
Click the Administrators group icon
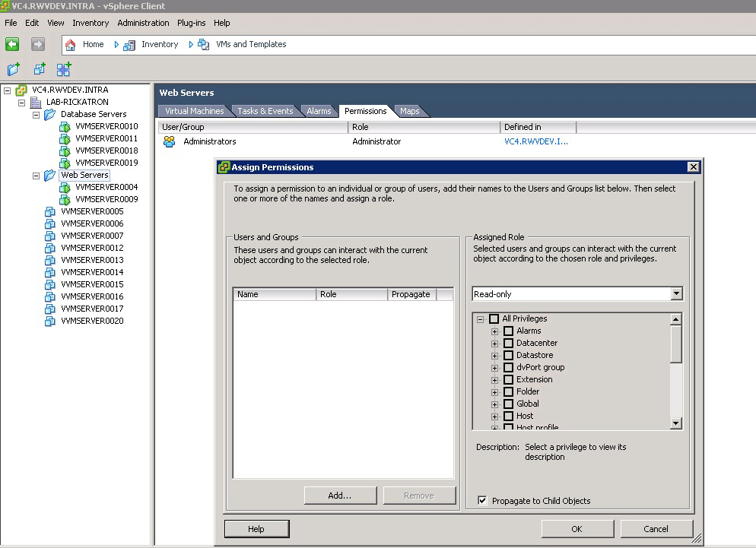tap(170, 141)
